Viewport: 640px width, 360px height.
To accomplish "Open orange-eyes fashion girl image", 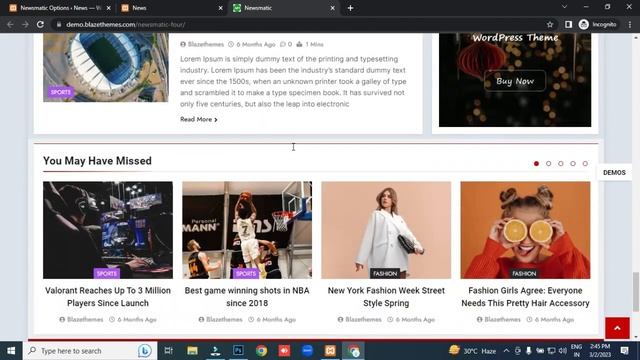I will tap(525, 230).
